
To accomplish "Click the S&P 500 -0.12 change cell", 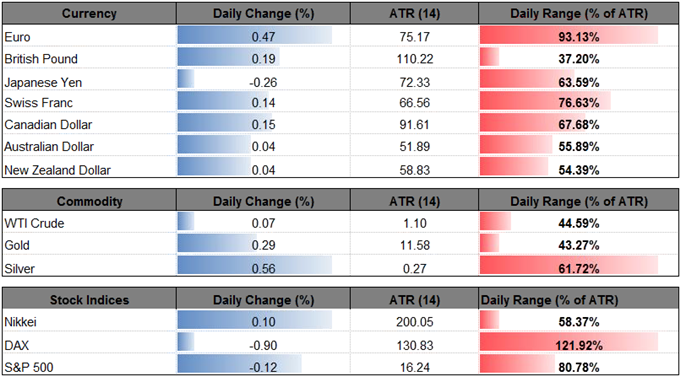I will tap(263, 365).
